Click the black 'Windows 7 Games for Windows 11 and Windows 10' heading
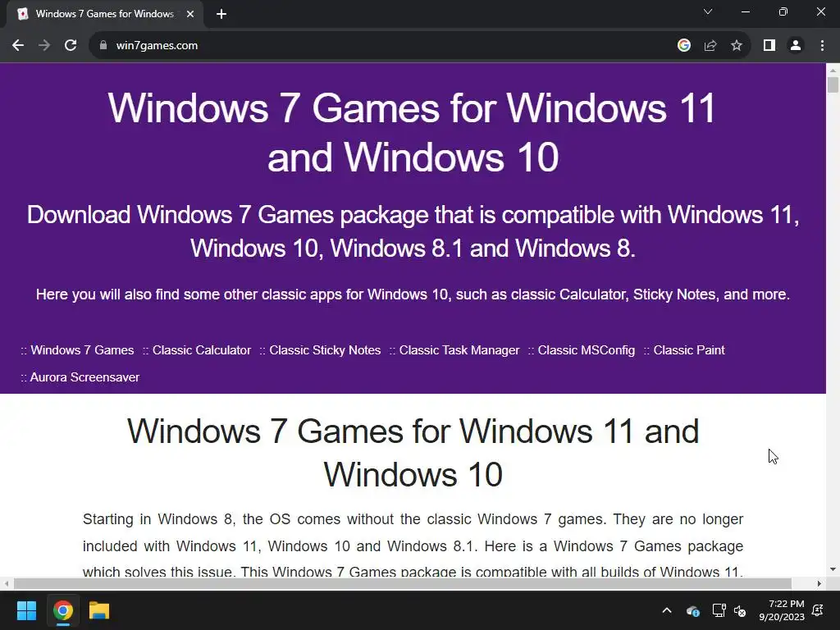 (x=413, y=453)
